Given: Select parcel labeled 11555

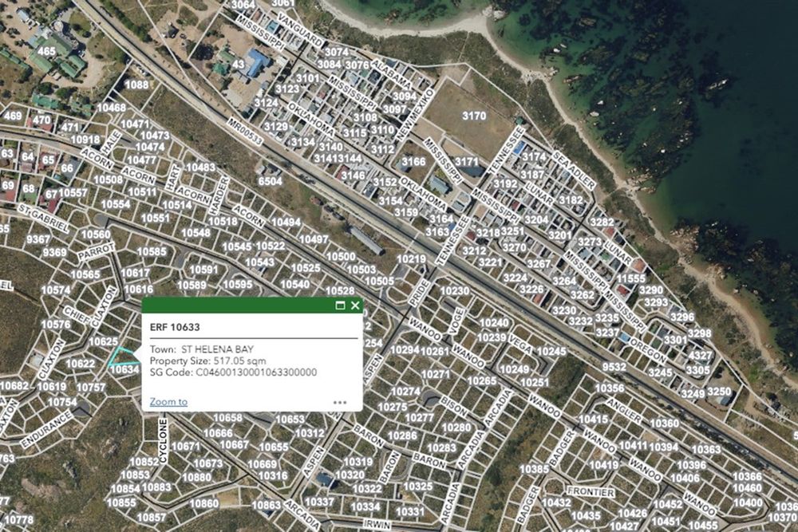Looking at the screenshot, I should (631, 278).
